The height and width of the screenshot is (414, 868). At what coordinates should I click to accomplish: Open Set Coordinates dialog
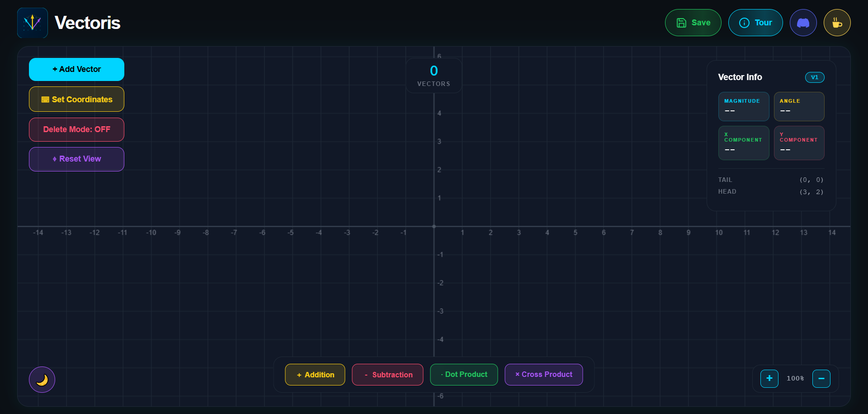(76, 99)
